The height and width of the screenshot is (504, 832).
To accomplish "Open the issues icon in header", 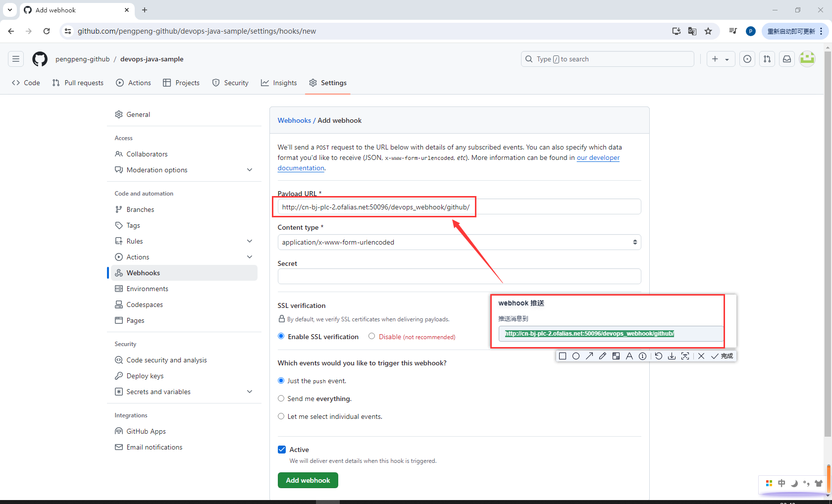I will pyautogui.click(x=747, y=59).
